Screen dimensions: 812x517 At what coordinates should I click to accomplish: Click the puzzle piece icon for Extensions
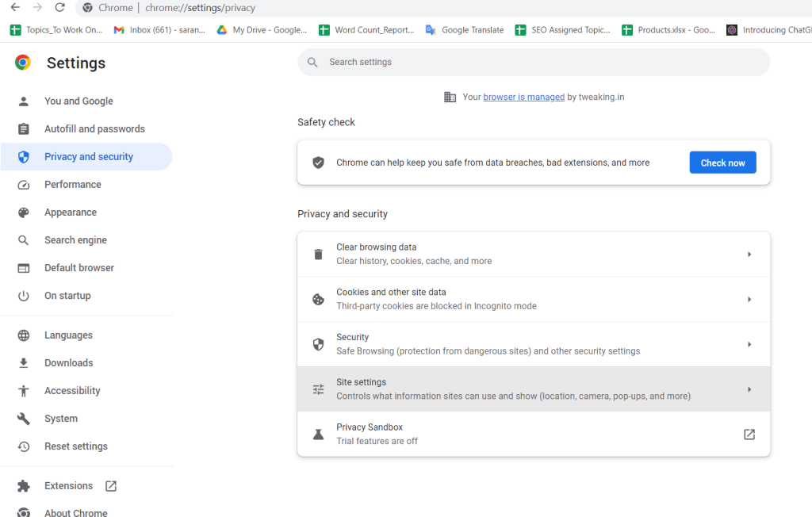point(23,486)
